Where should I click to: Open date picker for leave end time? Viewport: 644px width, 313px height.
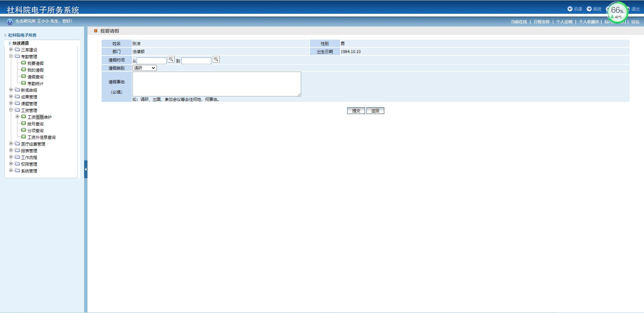click(216, 60)
